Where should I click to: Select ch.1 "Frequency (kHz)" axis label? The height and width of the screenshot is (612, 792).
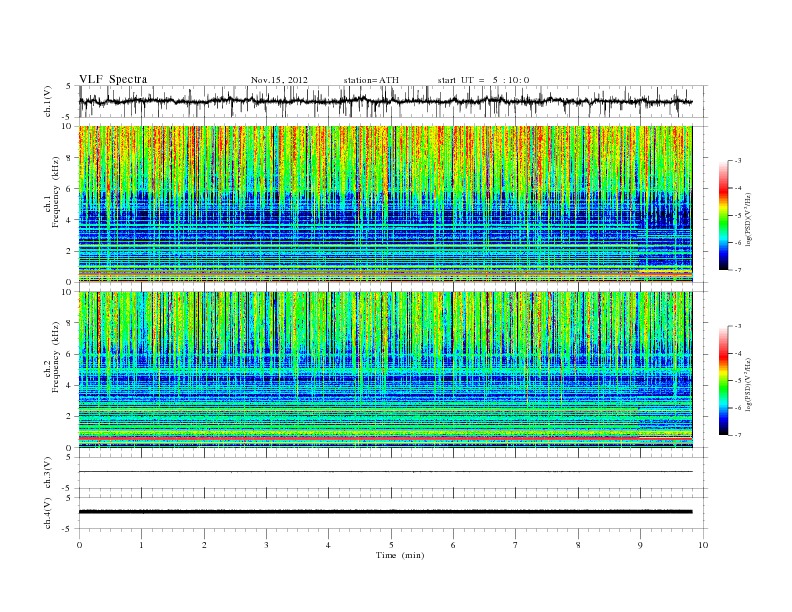tap(56, 192)
